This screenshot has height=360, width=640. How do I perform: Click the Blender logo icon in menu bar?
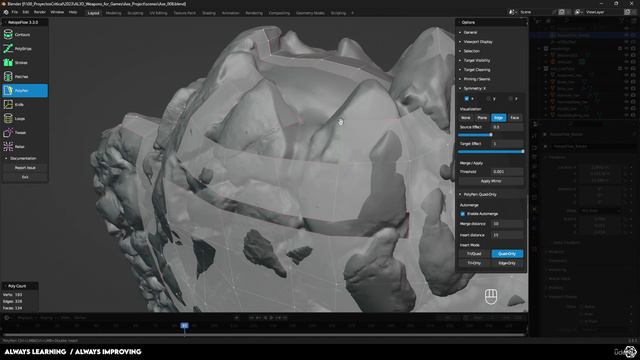pos(6,12)
